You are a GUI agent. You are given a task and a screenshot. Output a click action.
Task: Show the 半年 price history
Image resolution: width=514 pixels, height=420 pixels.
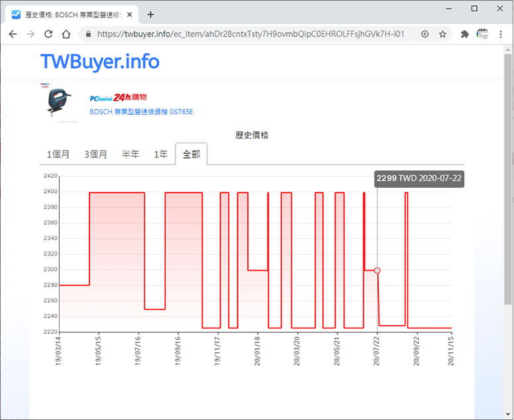tap(131, 154)
